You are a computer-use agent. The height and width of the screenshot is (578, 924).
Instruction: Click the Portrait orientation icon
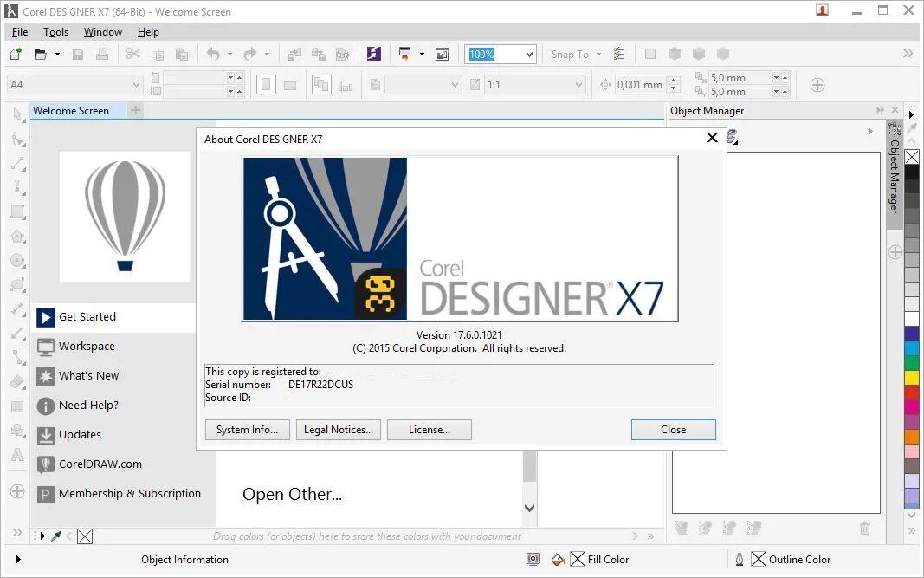click(x=266, y=85)
